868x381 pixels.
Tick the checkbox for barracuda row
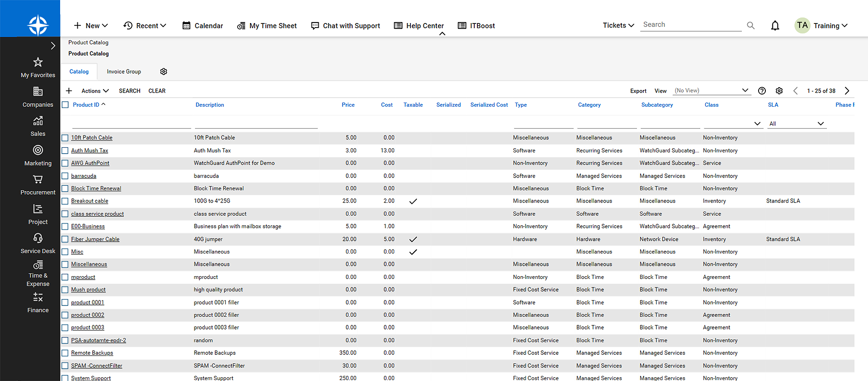[x=65, y=176]
